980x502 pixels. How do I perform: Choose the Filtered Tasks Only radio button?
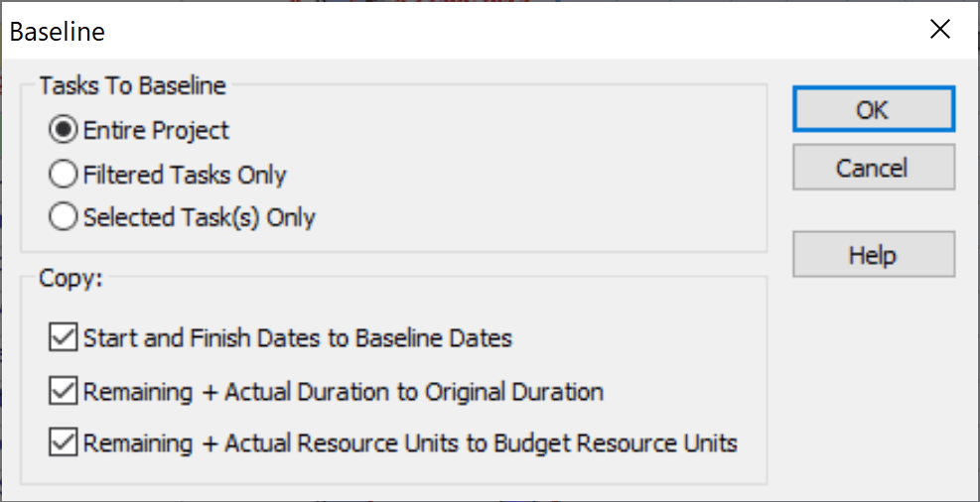click(64, 175)
